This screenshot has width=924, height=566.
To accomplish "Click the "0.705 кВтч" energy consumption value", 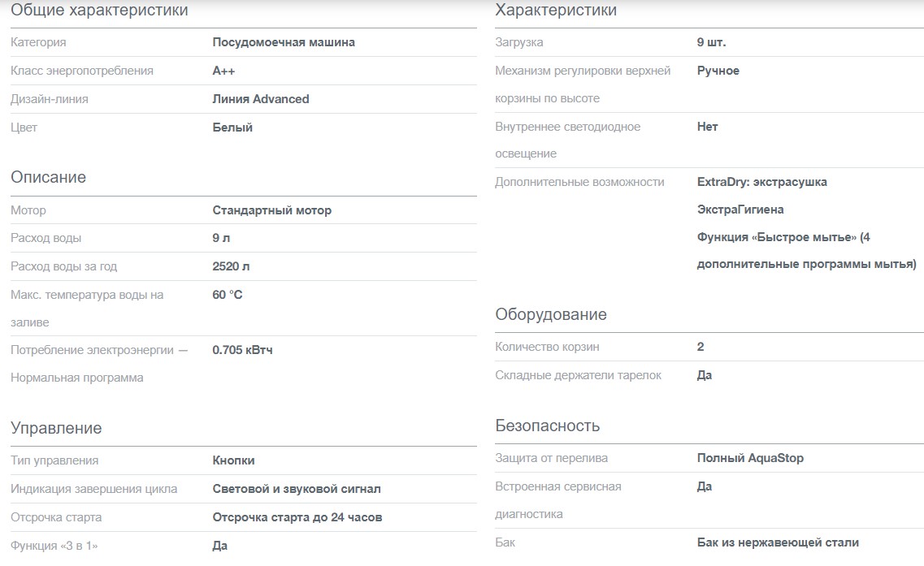I will tap(242, 350).
